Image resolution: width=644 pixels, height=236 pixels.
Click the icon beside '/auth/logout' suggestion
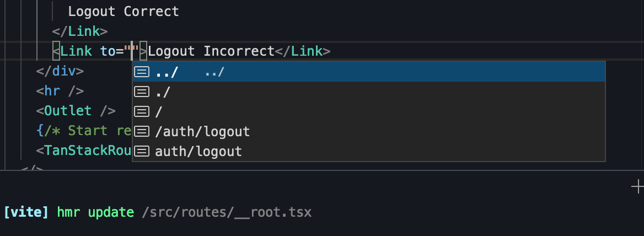(142, 131)
